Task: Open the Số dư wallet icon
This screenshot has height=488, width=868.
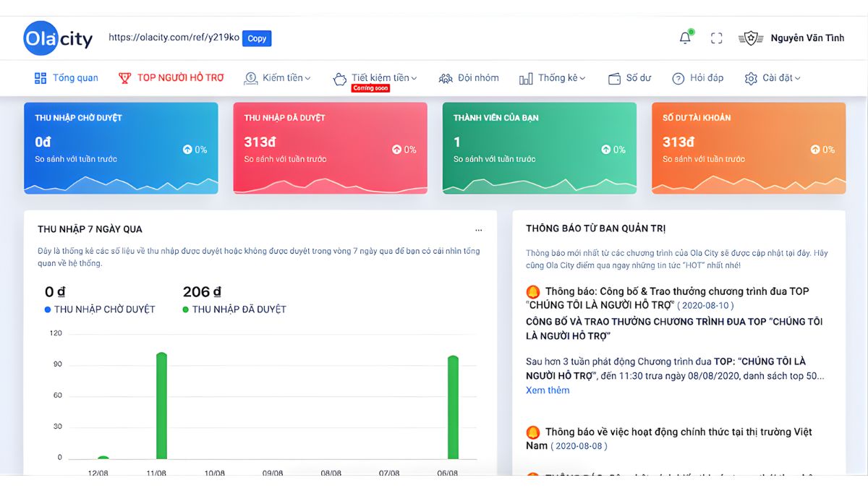Action: click(x=614, y=77)
